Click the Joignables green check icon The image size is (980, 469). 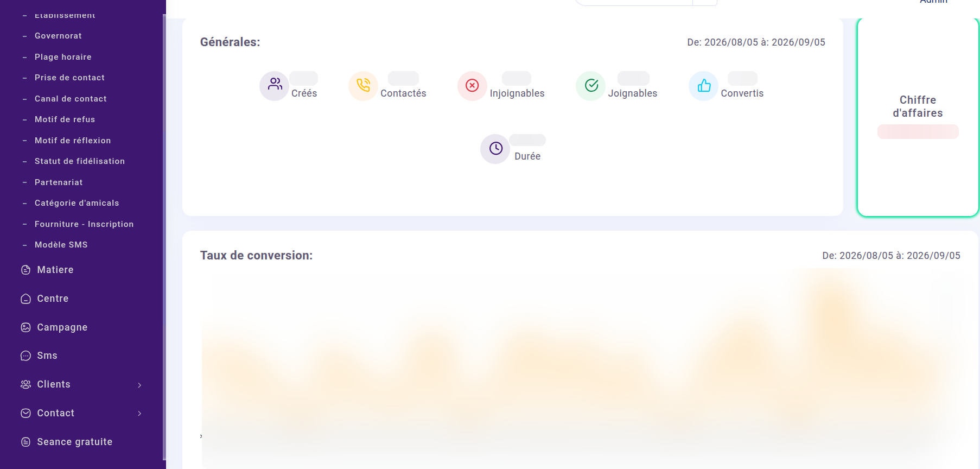pos(591,85)
